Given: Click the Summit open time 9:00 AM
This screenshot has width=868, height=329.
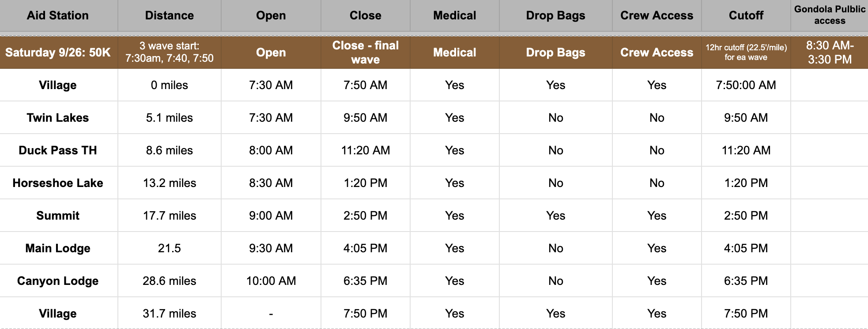Looking at the screenshot, I should pyautogui.click(x=271, y=216).
